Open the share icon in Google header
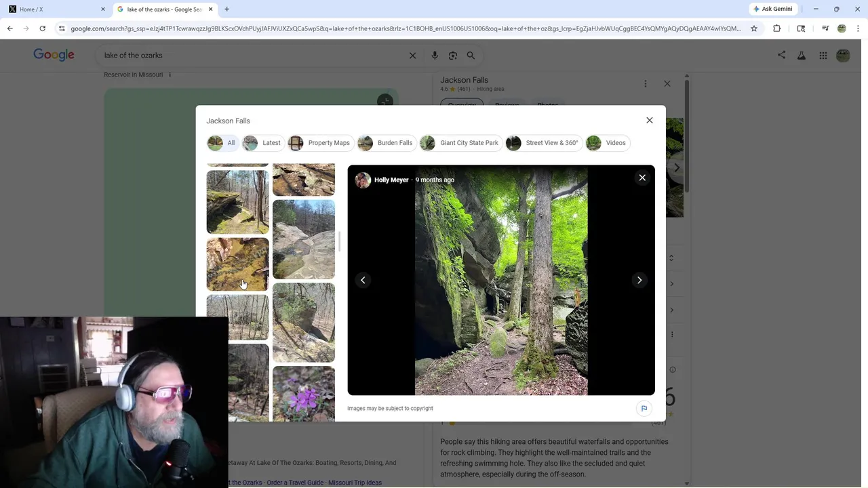 click(781, 56)
